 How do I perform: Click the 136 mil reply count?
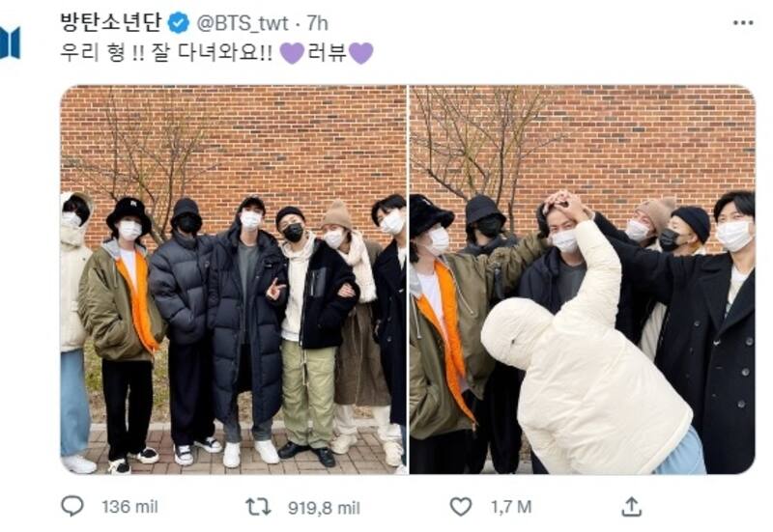point(129,507)
